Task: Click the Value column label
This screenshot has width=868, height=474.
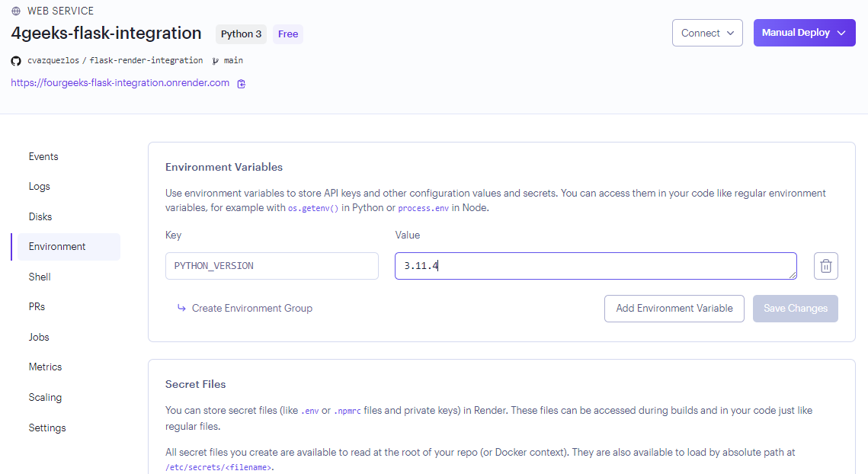Action: pyautogui.click(x=408, y=235)
